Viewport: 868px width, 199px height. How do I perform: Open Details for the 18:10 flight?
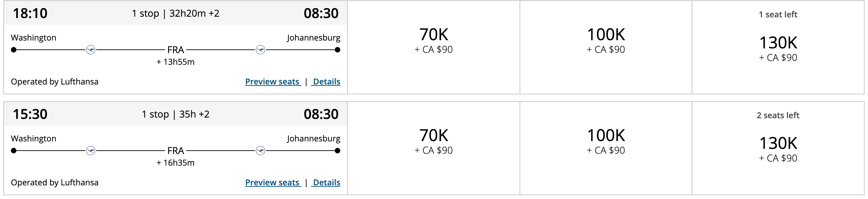pos(326,82)
